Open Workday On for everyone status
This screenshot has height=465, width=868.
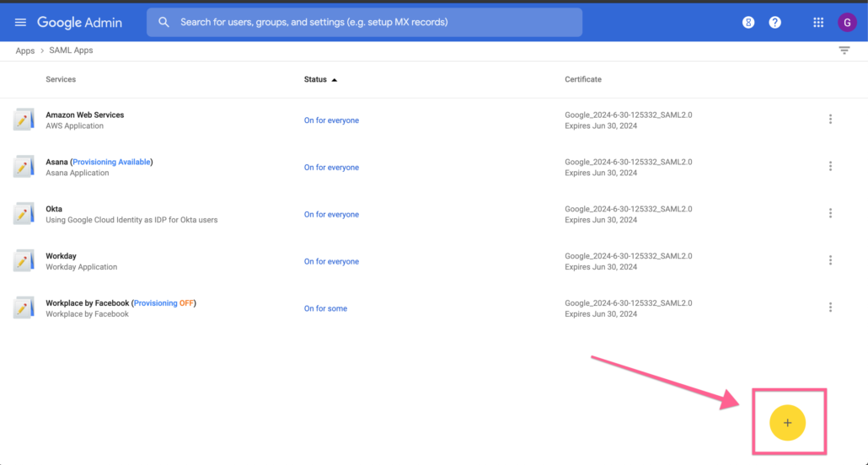coord(331,261)
